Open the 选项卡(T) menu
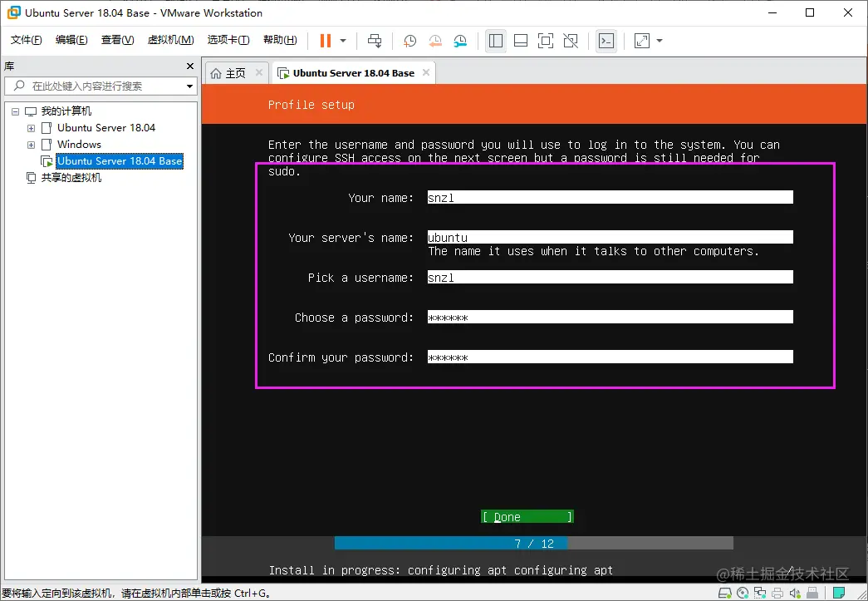The width and height of the screenshot is (868, 601). tap(228, 40)
